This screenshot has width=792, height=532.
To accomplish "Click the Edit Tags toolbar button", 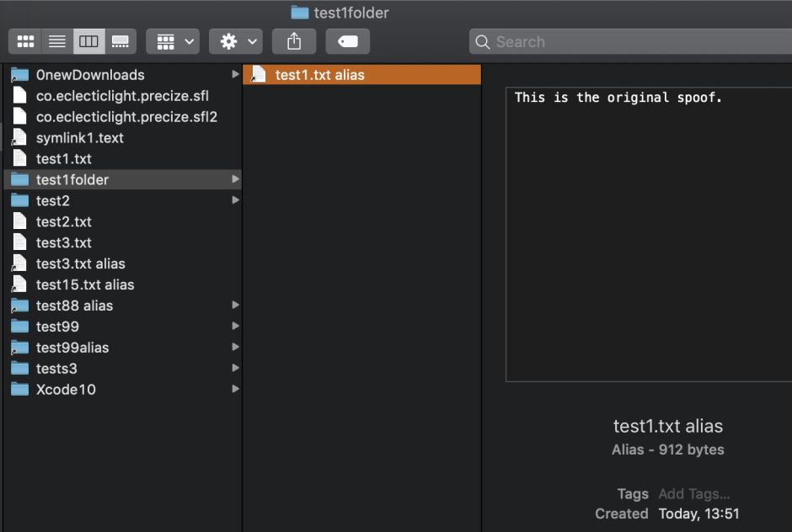I will [347, 41].
